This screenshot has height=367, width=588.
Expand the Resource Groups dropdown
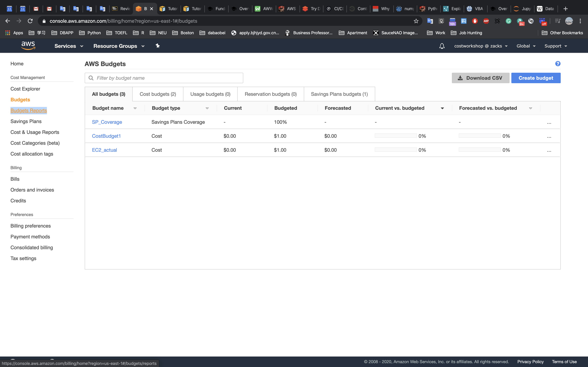119,46
